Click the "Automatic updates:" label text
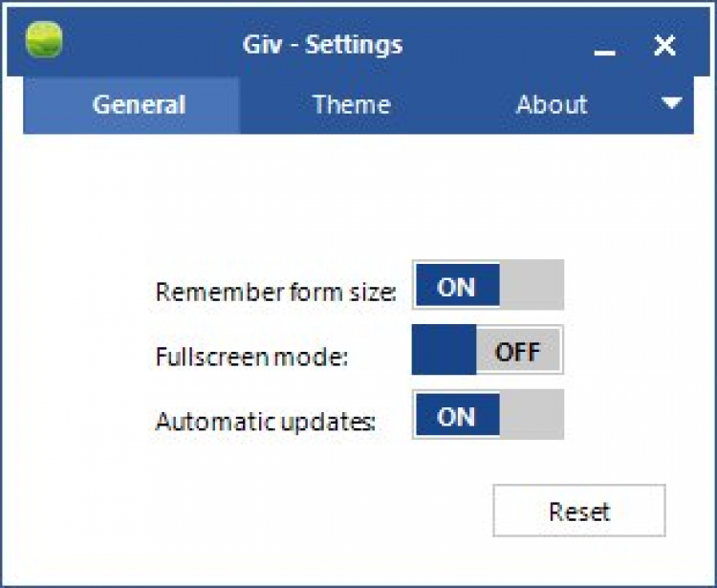Screen dimensions: 717x588 coord(265,421)
